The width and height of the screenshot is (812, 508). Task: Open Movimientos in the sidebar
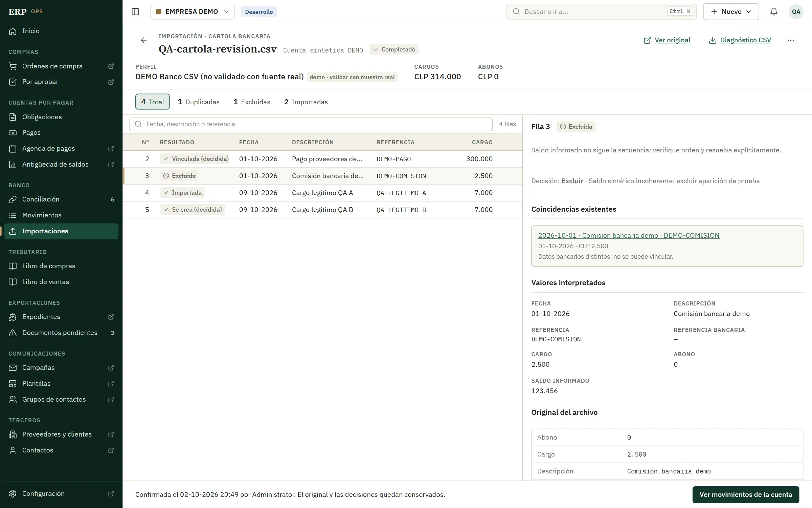(x=61, y=215)
